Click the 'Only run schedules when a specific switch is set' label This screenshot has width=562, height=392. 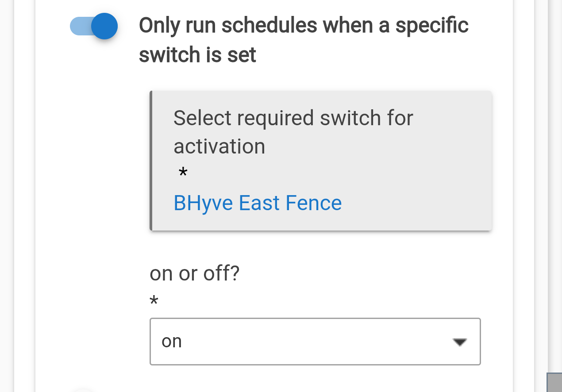pyautogui.click(x=303, y=26)
